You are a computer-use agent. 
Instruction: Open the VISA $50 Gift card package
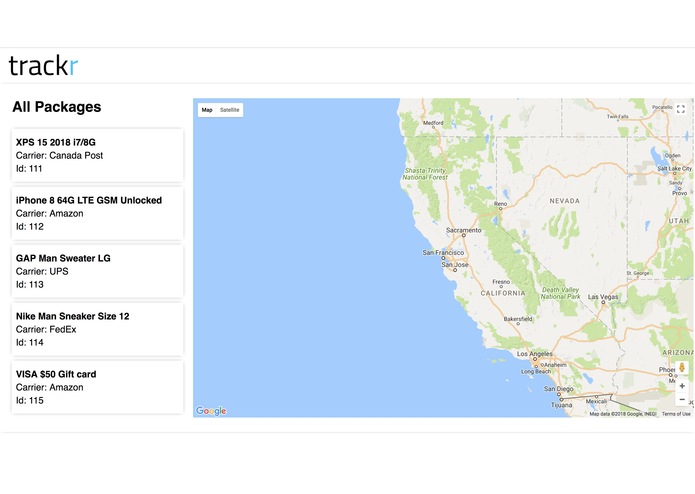click(98, 387)
